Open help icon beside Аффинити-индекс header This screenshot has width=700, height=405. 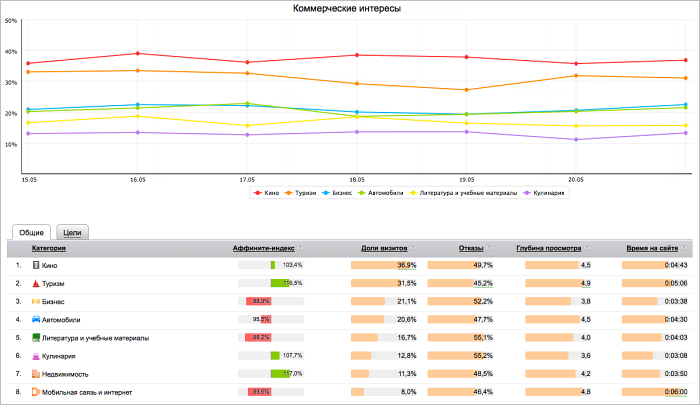coord(300,247)
